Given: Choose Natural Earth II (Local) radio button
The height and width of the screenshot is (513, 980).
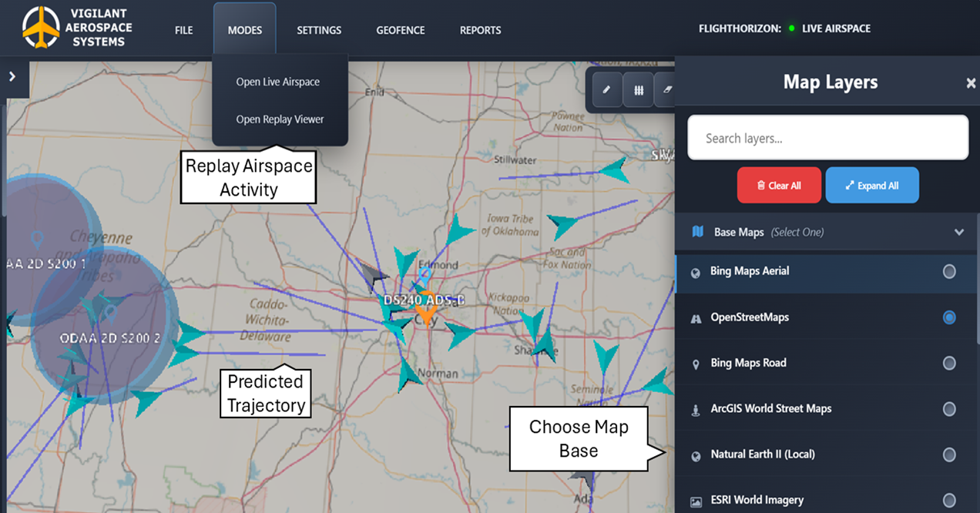Looking at the screenshot, I should coord(949,454).
